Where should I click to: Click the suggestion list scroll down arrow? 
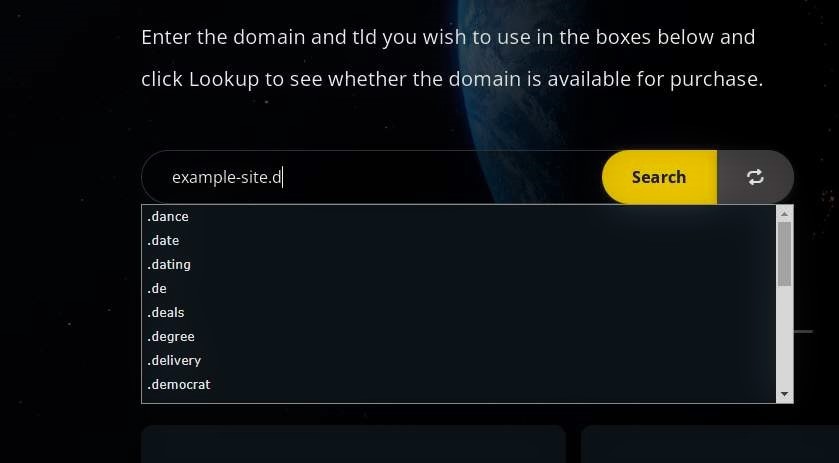784,394
